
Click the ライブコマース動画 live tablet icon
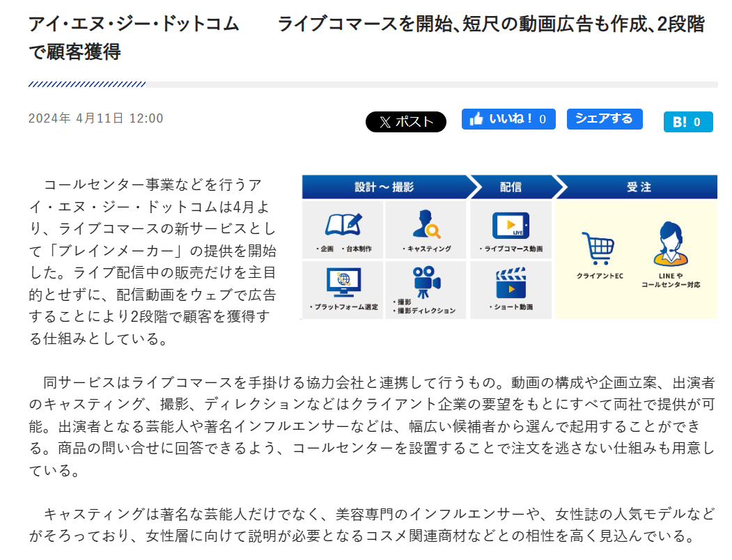(x=511, y=226)
